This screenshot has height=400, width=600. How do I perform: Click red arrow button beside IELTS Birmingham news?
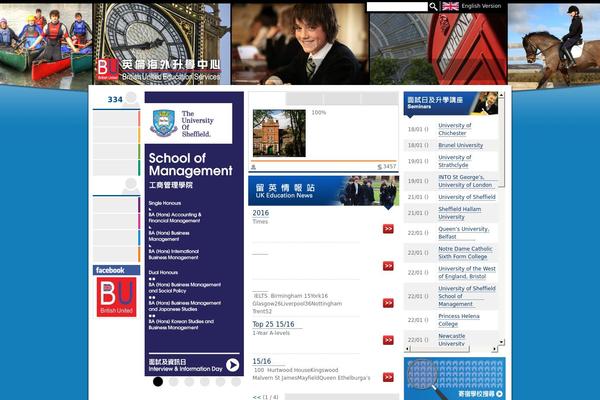pyautogui.click(x=388, y=303)
